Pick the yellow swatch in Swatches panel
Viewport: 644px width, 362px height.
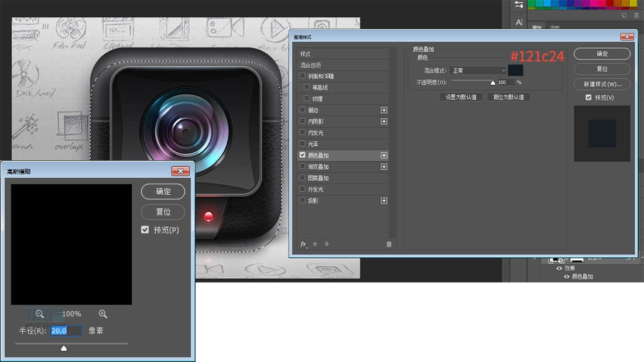tap(633, 4)
